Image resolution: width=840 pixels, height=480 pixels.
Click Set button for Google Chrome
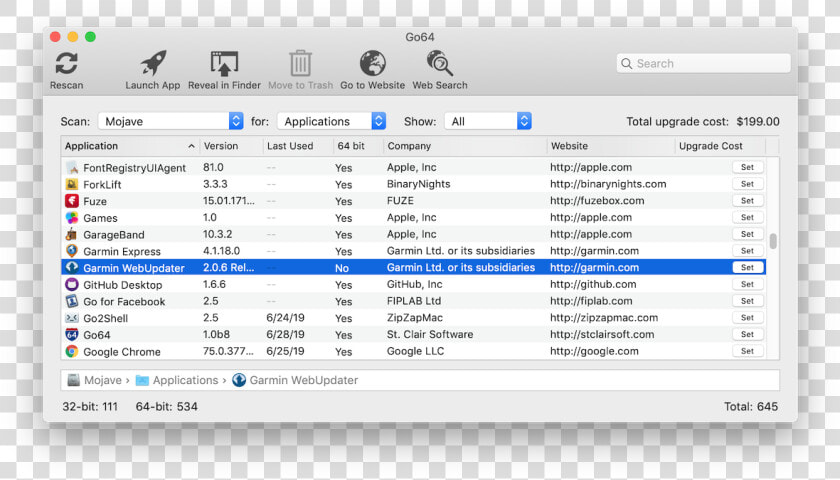(x=747, y=351)
